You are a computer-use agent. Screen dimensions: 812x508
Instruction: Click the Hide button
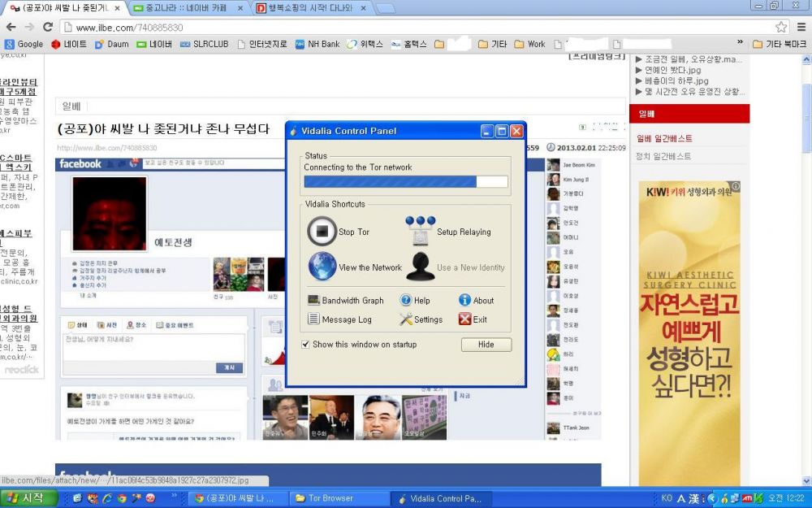point(486,344)
